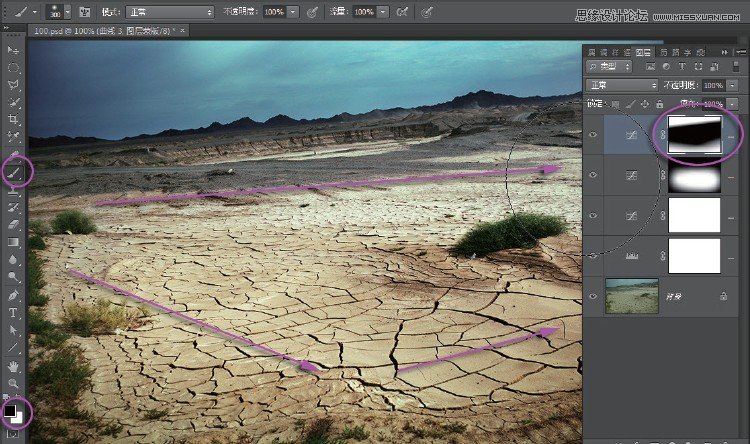Click the background color swatch (white)
The image size is (750, 444).
(x=18, y=418)
